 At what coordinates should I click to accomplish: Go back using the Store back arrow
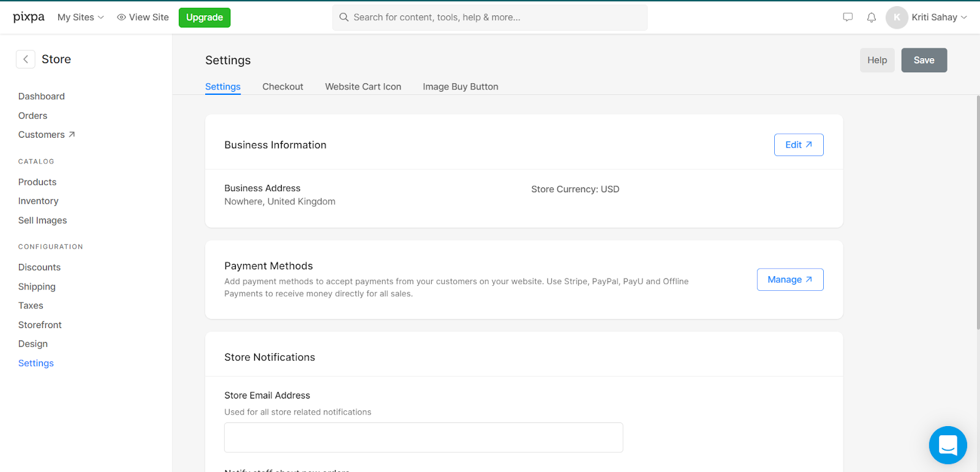[x=25, y=59]
